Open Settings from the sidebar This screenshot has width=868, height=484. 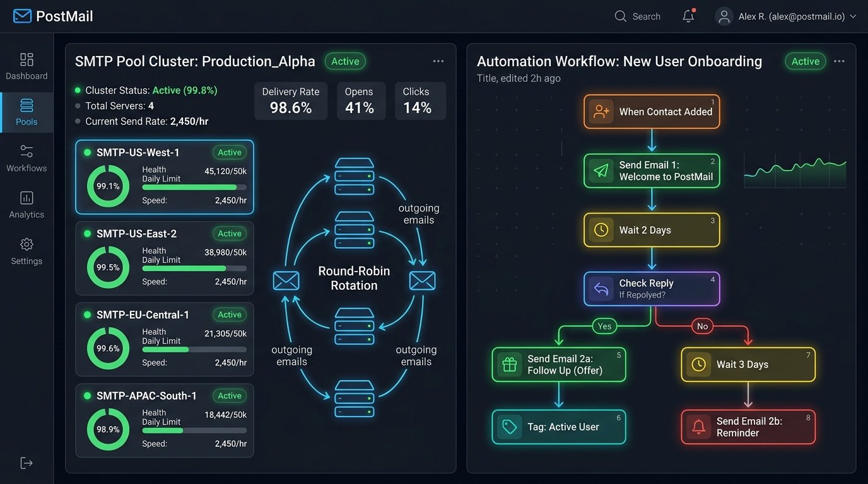(x=26, y=251)
